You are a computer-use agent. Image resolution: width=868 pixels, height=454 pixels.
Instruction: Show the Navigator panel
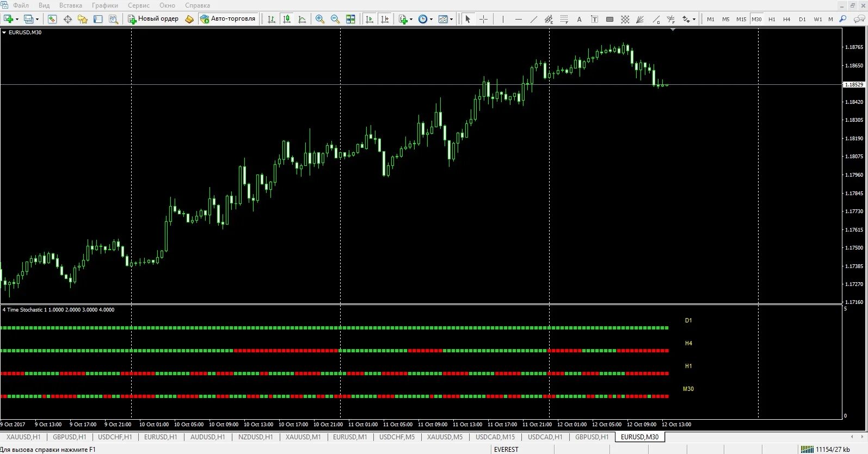click(83, 19)
